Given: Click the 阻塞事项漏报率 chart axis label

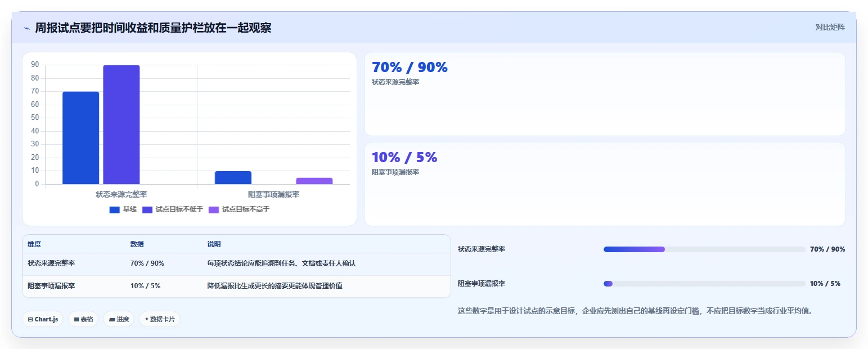Looking at the screenshot, I should click(274, 194).
